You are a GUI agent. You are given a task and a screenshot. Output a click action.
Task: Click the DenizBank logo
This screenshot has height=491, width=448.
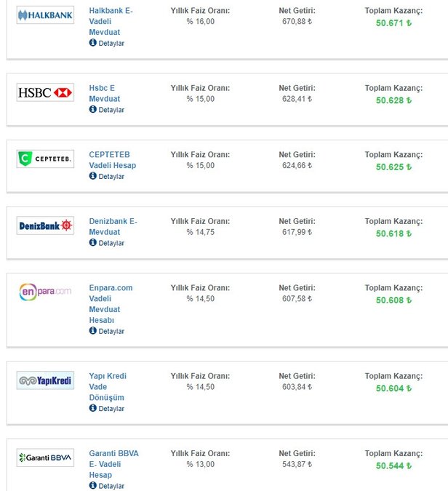pos(45,225)
